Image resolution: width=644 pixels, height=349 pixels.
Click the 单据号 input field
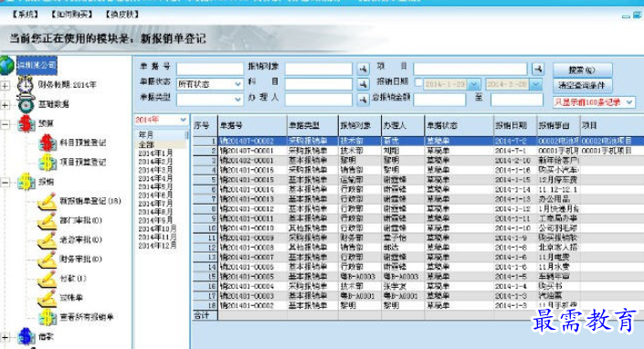pos(210,69)
